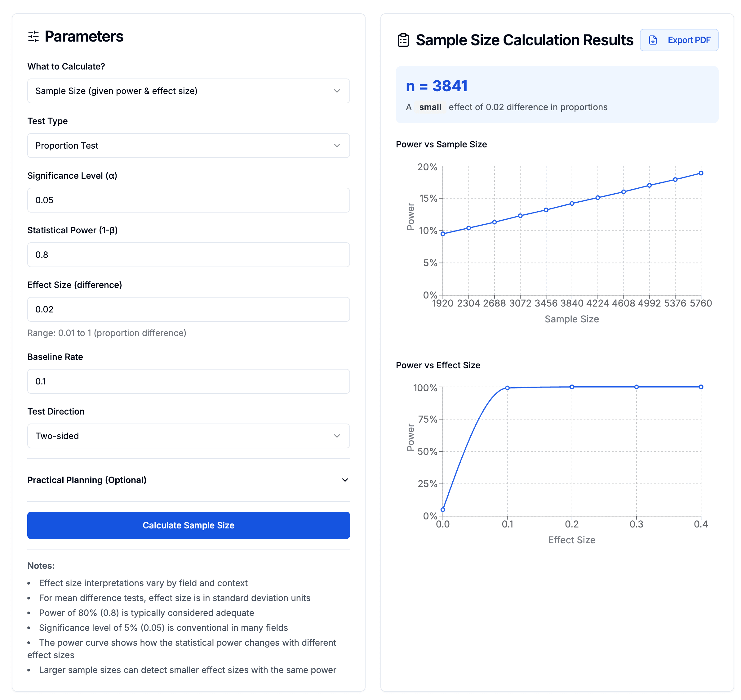741x700 pixels.
Task: Click the Export PDF button
Action: (x=679, y=40)
